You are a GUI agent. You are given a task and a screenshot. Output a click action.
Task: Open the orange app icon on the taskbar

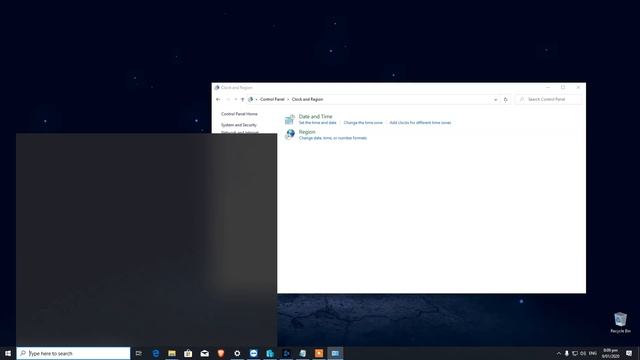(x=319, y=353)
